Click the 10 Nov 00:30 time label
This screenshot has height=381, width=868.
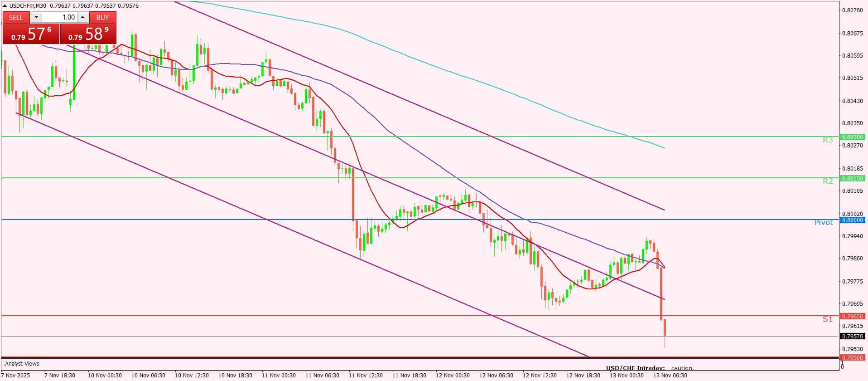[105, 375]
